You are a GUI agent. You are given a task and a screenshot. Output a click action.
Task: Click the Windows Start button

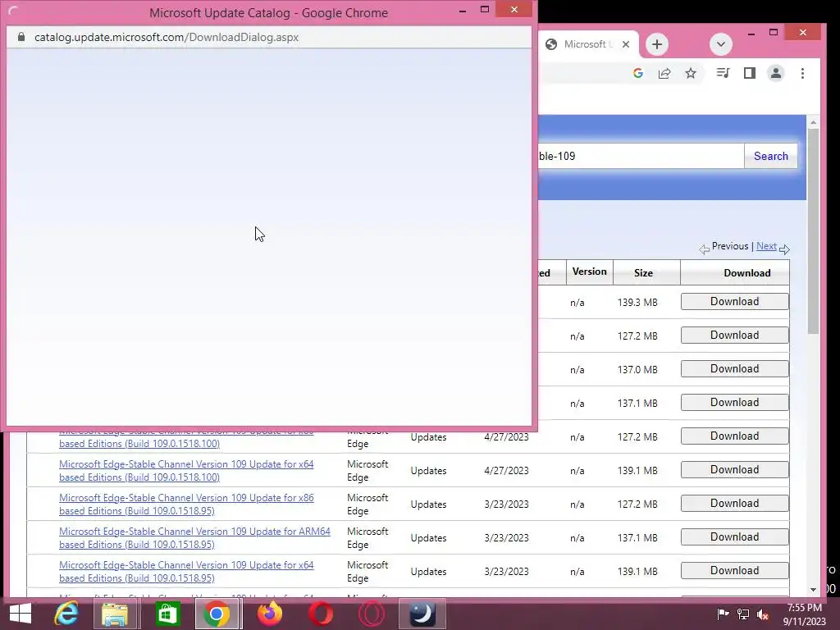[21, 614]
